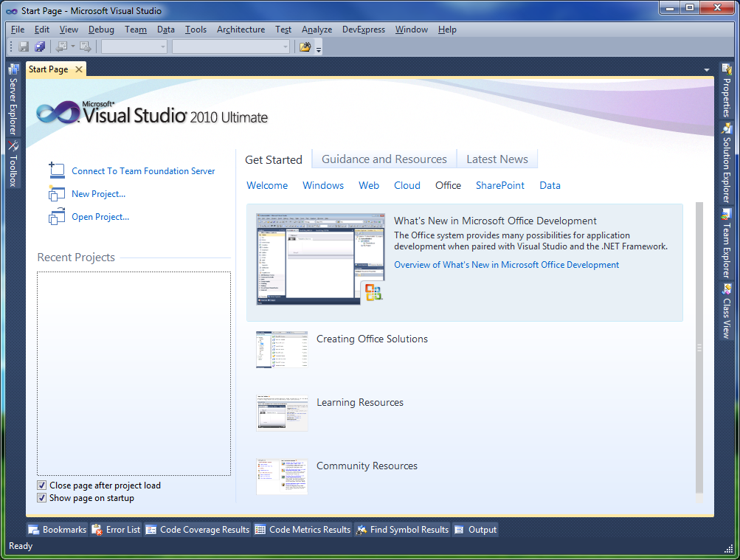The height and width of the screenshot is (560, 740).
Task: Click the Open File folder toolbar icon
Action: (x=305, y=46)
